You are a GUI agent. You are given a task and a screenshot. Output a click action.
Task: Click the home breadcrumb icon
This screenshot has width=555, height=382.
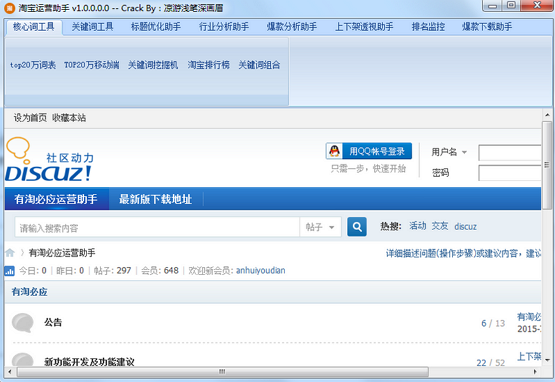(10, 253)
